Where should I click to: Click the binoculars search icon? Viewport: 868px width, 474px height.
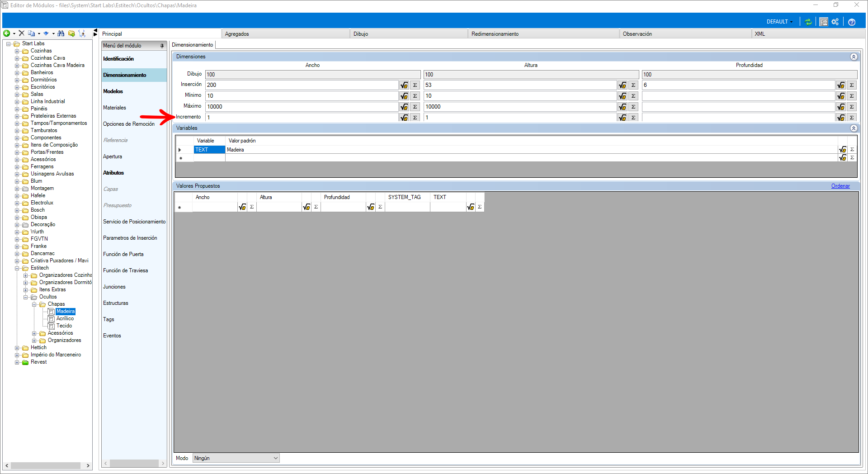[x=61, y=33]
